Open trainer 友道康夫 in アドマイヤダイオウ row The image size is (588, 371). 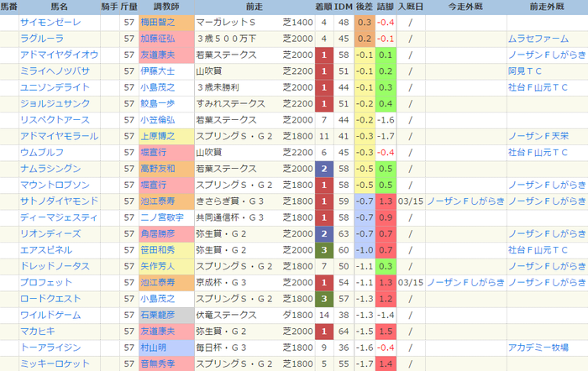[x=158, y=55]
